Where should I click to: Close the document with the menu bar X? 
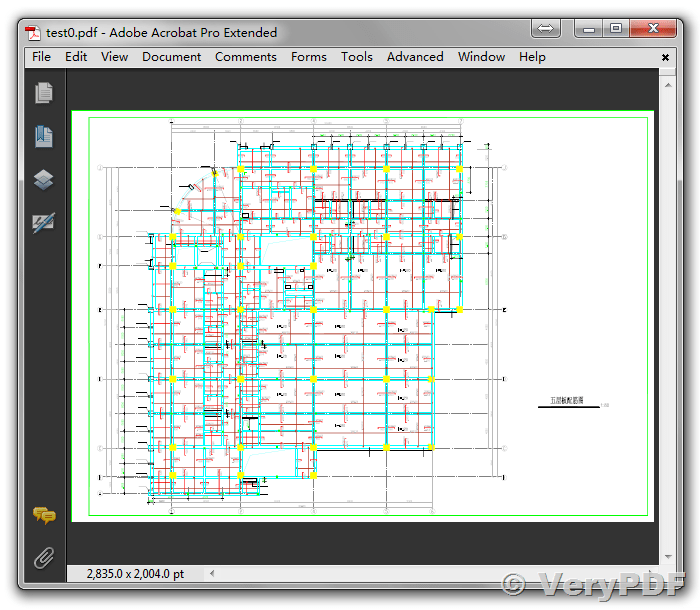(665, 57)
